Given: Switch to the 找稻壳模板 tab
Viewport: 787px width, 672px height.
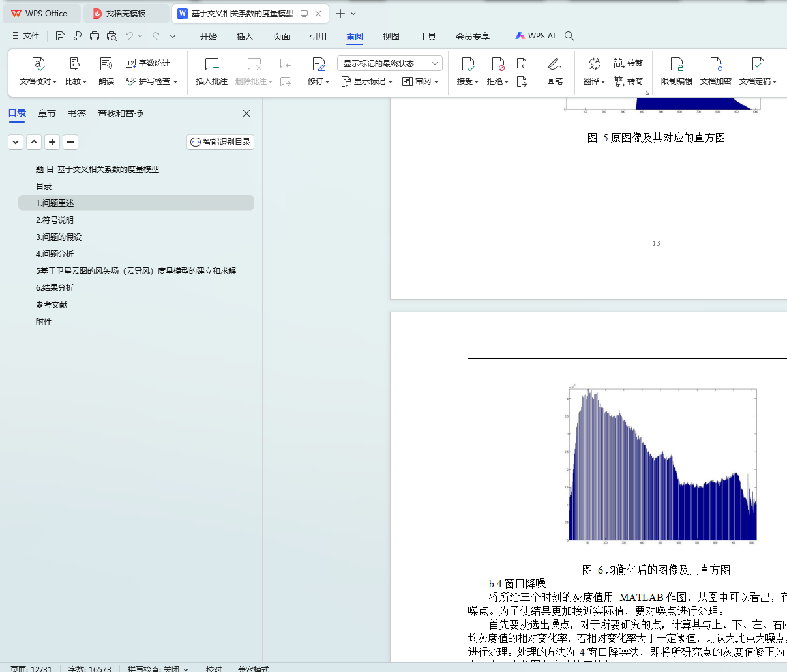Looking at the screenshot, I should [x=126, y=14].
